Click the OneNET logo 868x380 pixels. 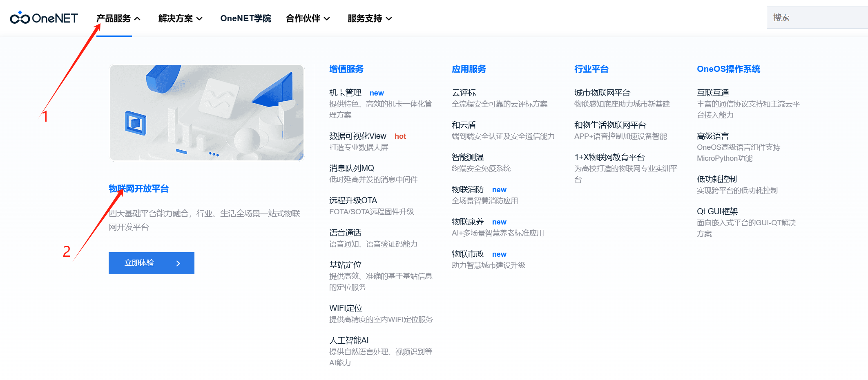click(x=44, y=18)
